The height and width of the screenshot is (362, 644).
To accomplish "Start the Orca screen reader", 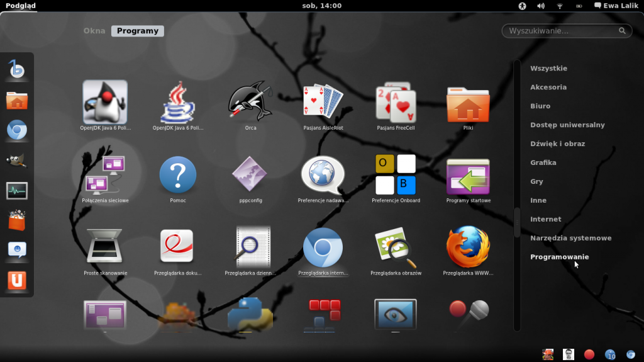I will [x=250, y=101].
